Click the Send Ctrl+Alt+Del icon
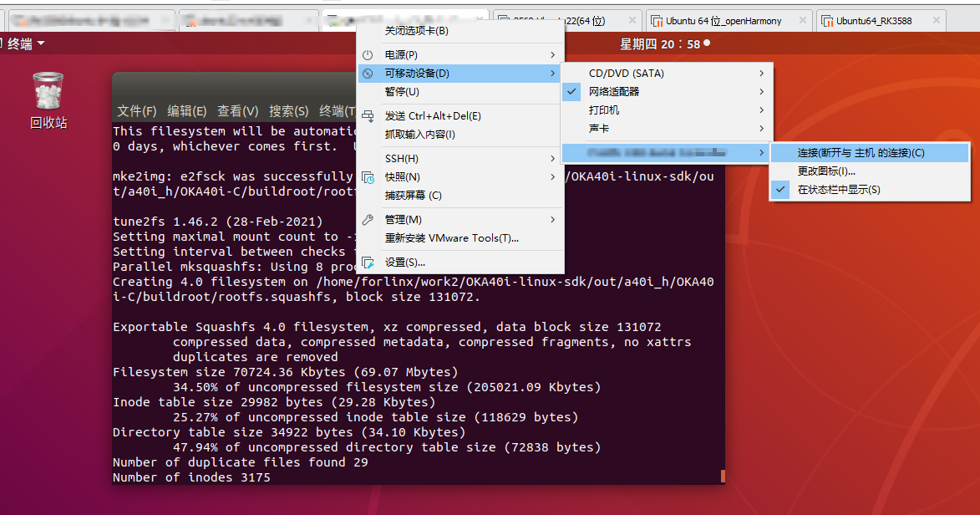The width and height of the screenshot is (980, 515). pyautogui.click(x=368, y=116)
